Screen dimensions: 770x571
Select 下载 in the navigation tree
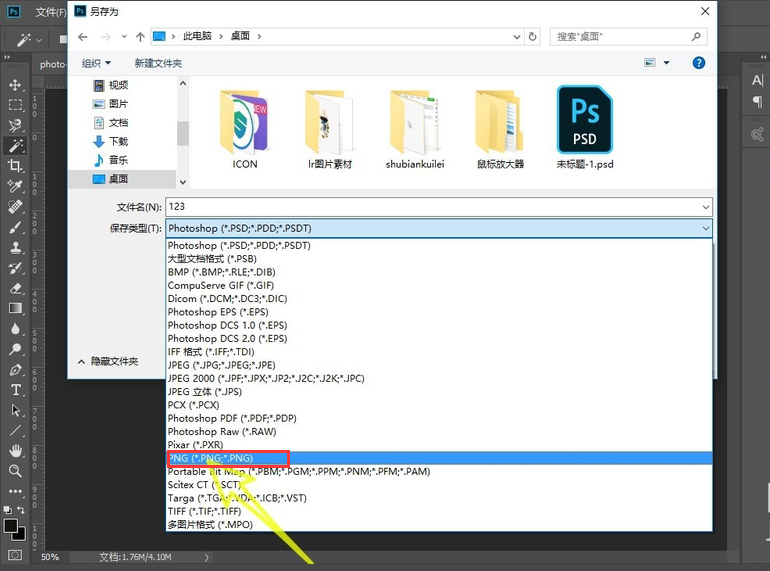118,141
